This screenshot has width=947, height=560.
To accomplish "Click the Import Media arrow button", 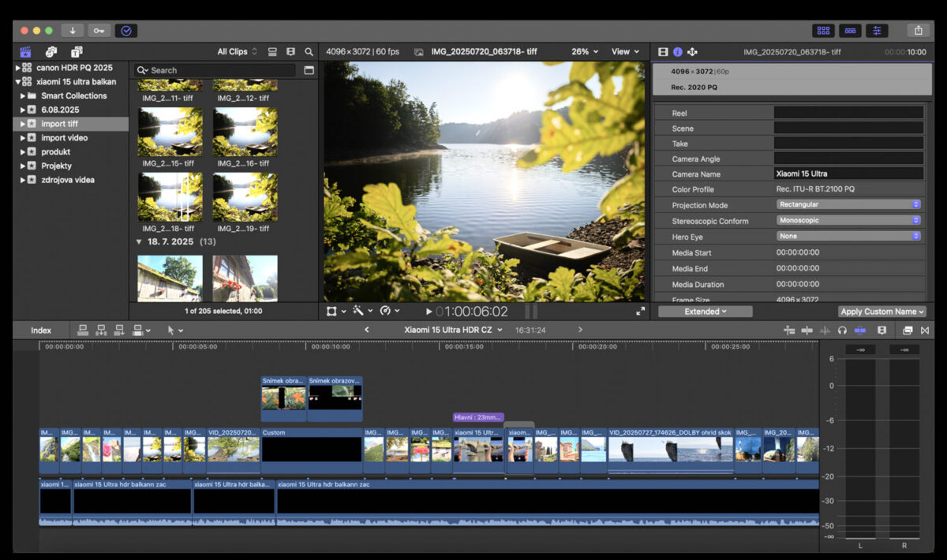I will tap(73, 31).
